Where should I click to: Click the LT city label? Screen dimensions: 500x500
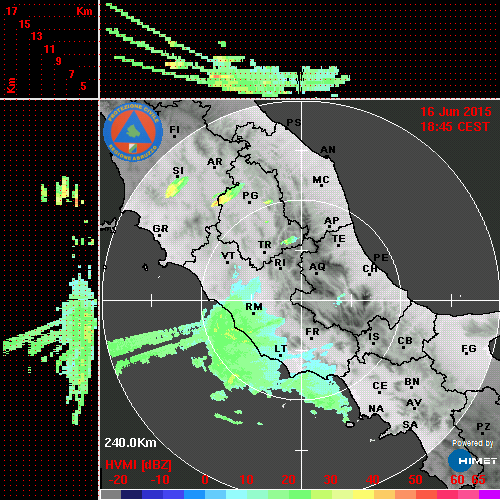[281, 349]
